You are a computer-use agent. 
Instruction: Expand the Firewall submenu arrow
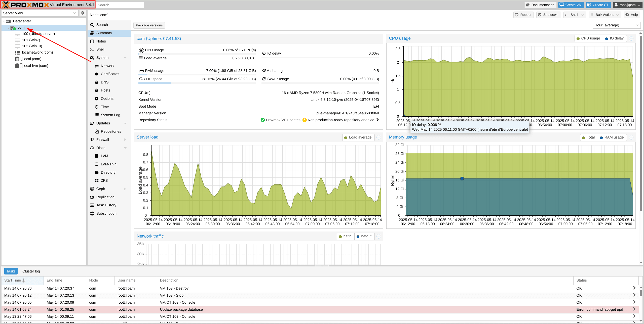pos(125,140)
